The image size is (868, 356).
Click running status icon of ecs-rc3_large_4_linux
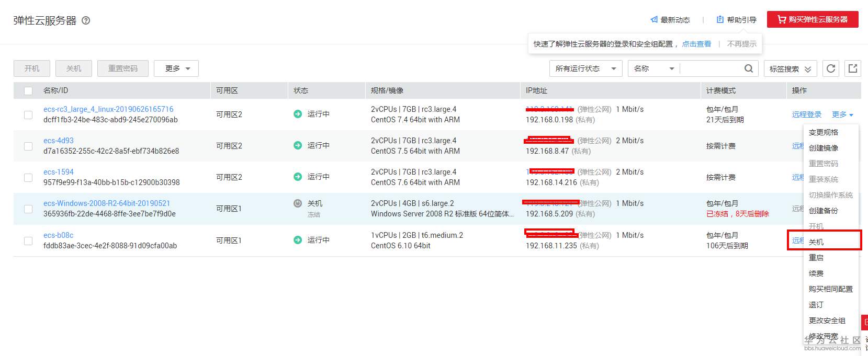coord(298,114)
